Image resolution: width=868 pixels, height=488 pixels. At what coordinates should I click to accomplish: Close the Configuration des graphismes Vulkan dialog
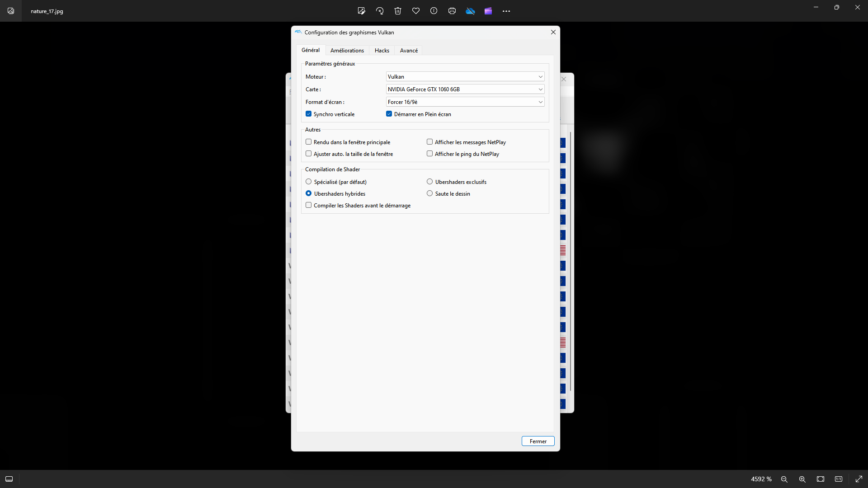point(553,32)
